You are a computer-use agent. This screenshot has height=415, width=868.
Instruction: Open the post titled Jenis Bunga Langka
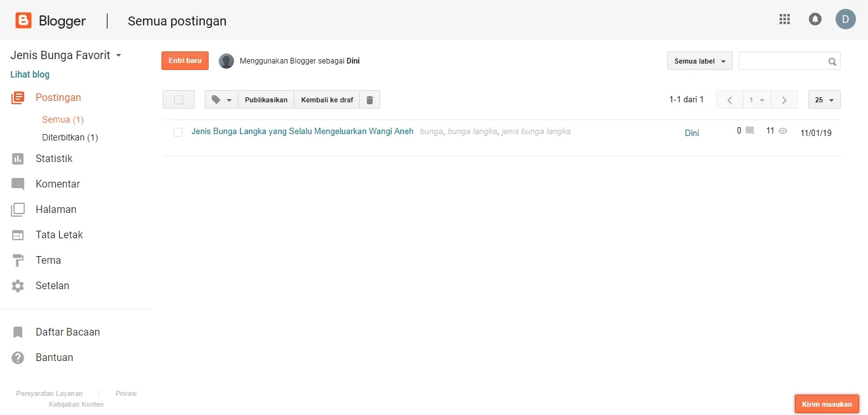(x=302, y=132)
